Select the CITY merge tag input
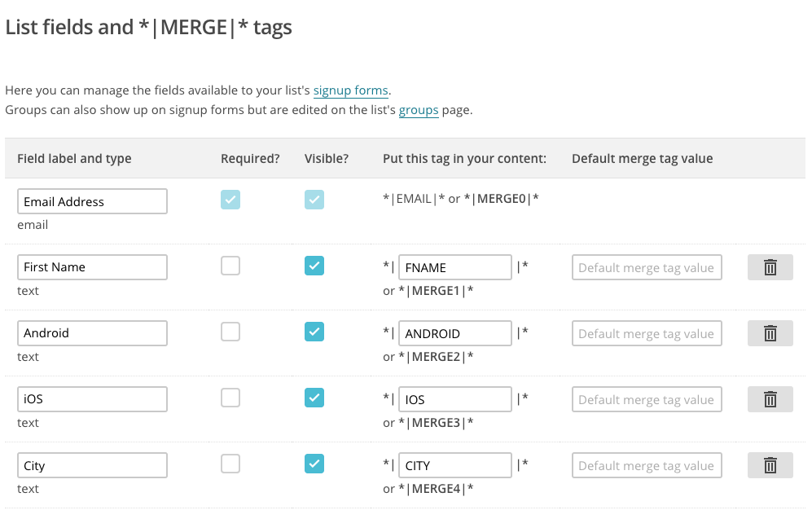The height and width of the screenshot is (519, 812). [454, 465]
